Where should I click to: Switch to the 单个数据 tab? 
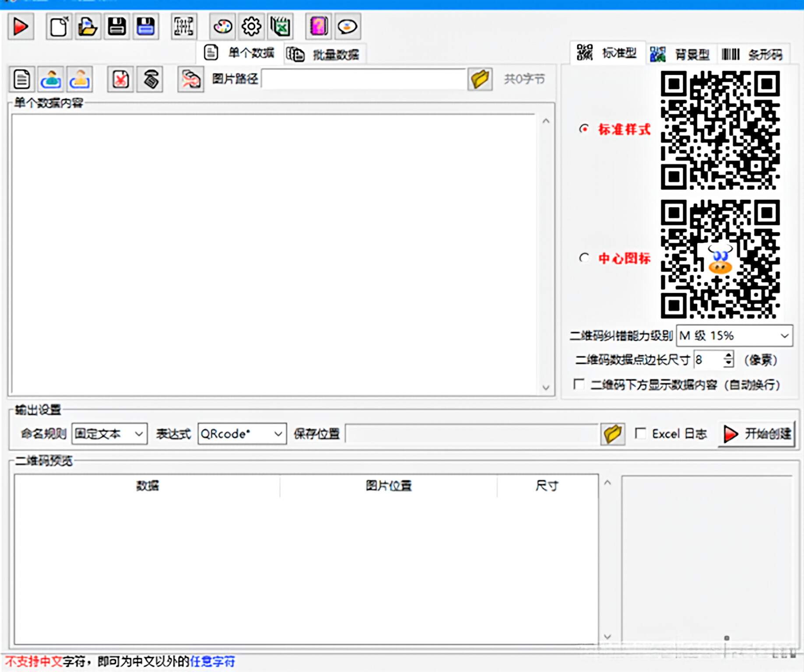[x=240, y=53]
